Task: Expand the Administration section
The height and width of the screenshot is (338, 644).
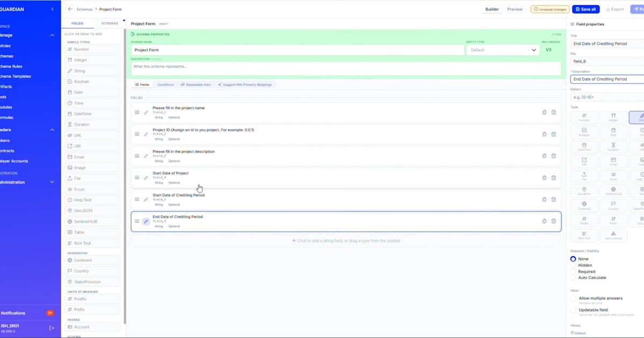Action: tap(52, 182)
